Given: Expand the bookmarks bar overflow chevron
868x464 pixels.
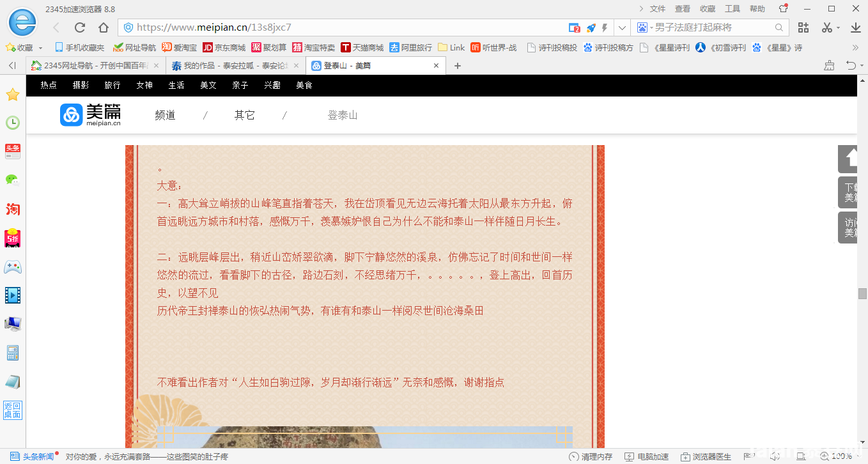Looking at the screenshot, I should (856, 47).
